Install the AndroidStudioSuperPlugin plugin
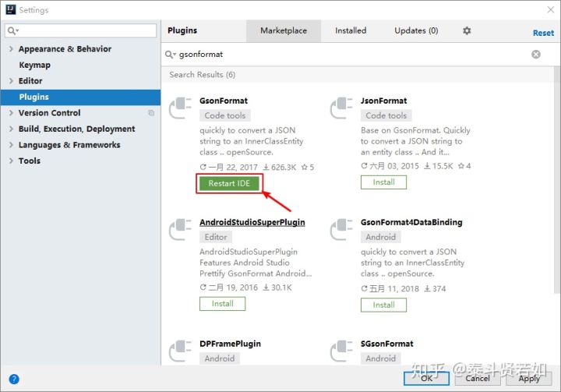This screenshot has height=392, width=561. click(x=223, y=304)
